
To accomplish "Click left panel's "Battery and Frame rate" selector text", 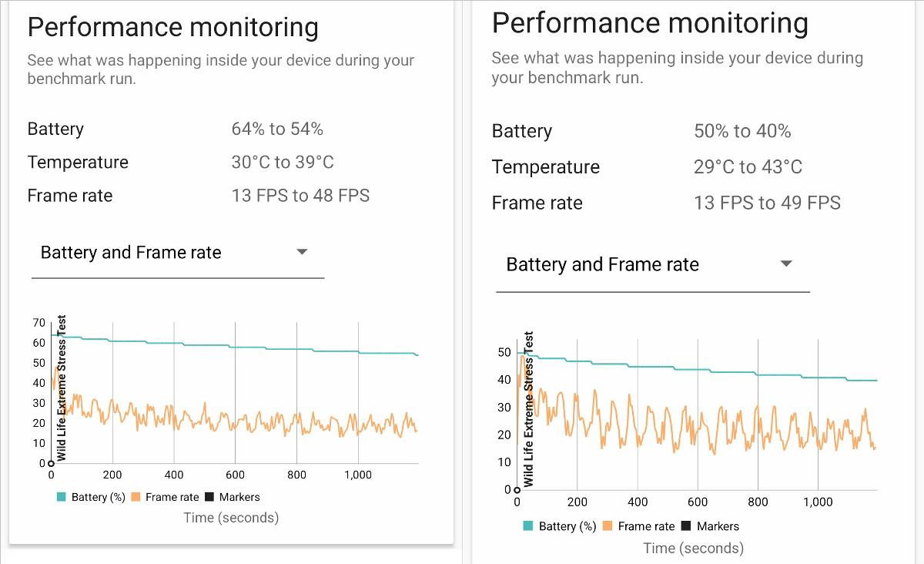I will 131,253.
